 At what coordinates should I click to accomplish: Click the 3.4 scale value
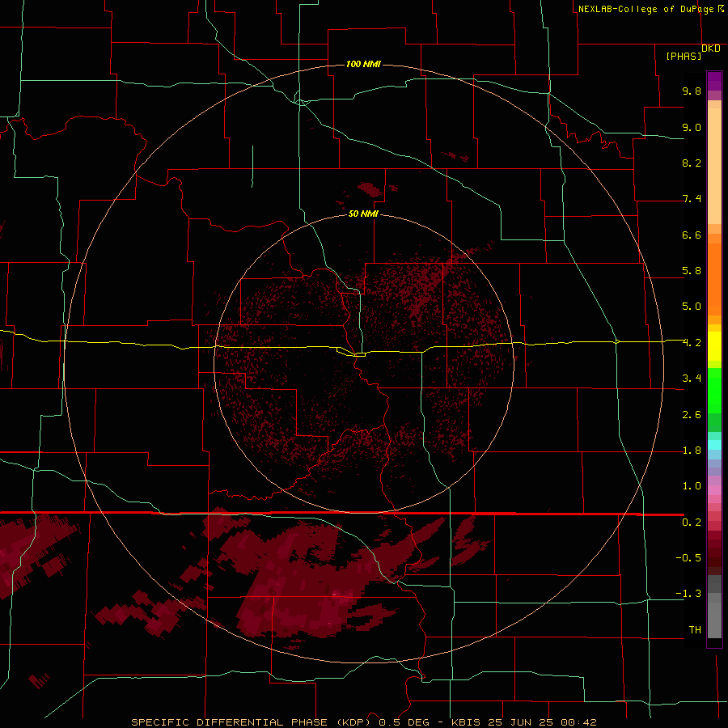pos(692,379)
